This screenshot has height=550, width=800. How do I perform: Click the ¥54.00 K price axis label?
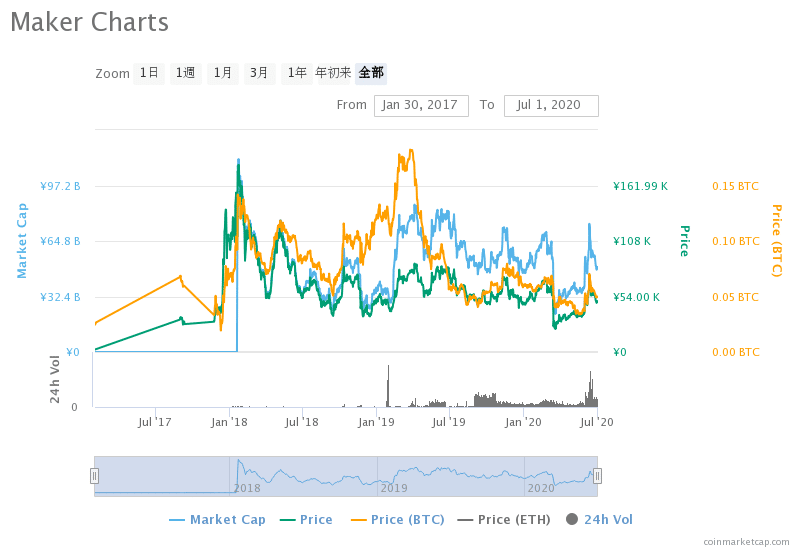pyautogui.click(x=636, y=297)
